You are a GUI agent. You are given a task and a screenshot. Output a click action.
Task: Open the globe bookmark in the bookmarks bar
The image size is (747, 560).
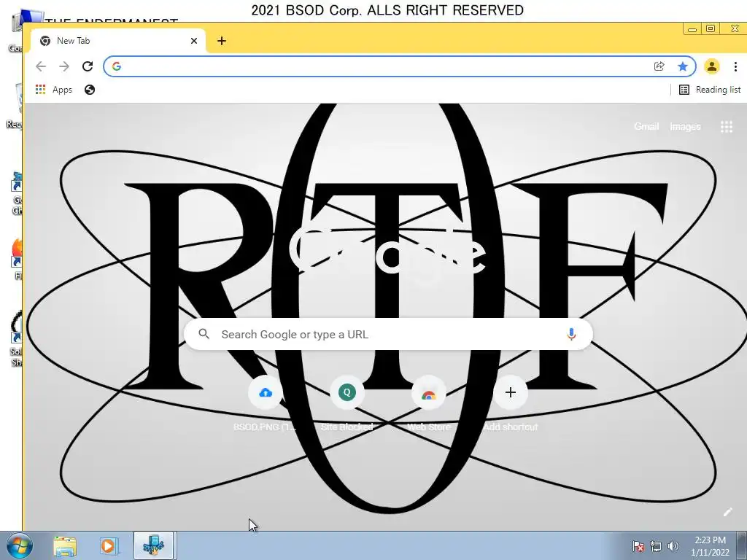pyautogui.click(x=90, y=90)
